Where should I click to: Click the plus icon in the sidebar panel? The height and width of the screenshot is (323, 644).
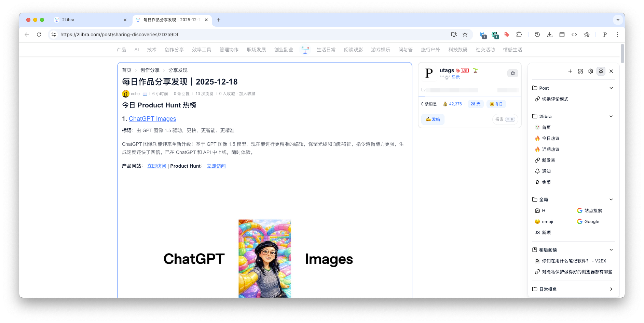tap(570, 71)
